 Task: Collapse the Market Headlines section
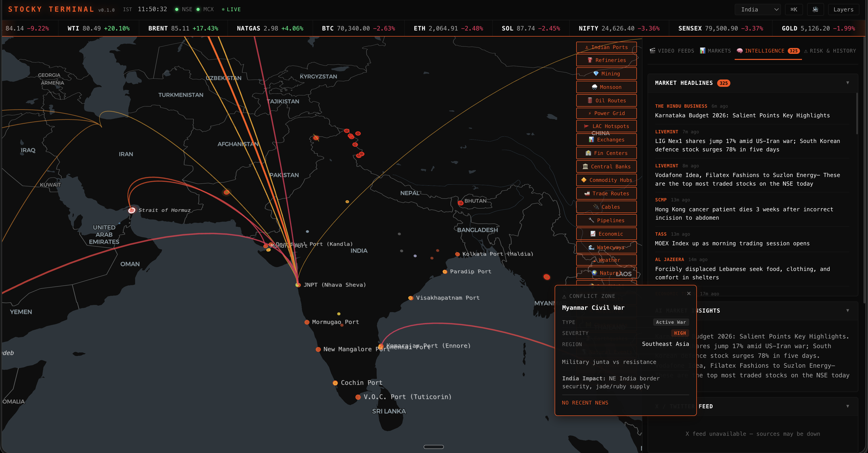(x=847, y=83)
